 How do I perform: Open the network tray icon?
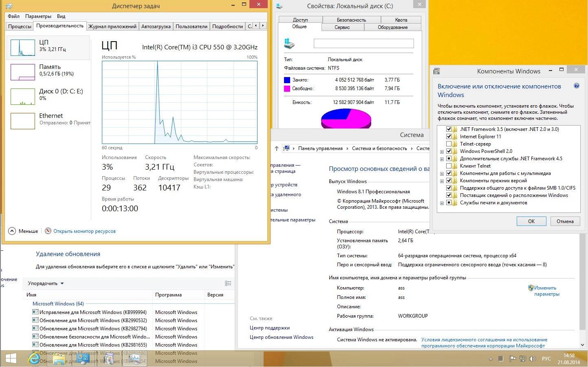tap(523, 359)
